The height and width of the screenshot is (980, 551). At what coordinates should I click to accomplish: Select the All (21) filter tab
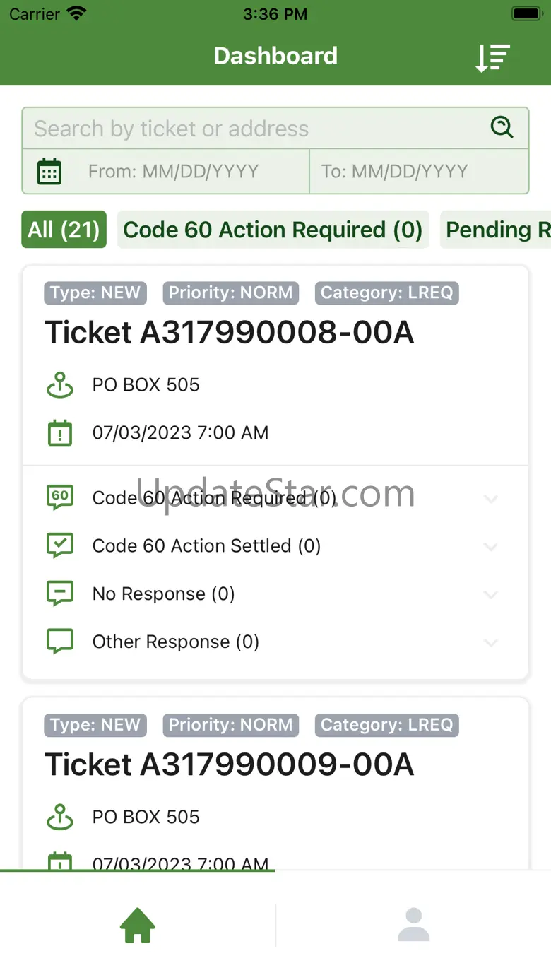point(64,230)
